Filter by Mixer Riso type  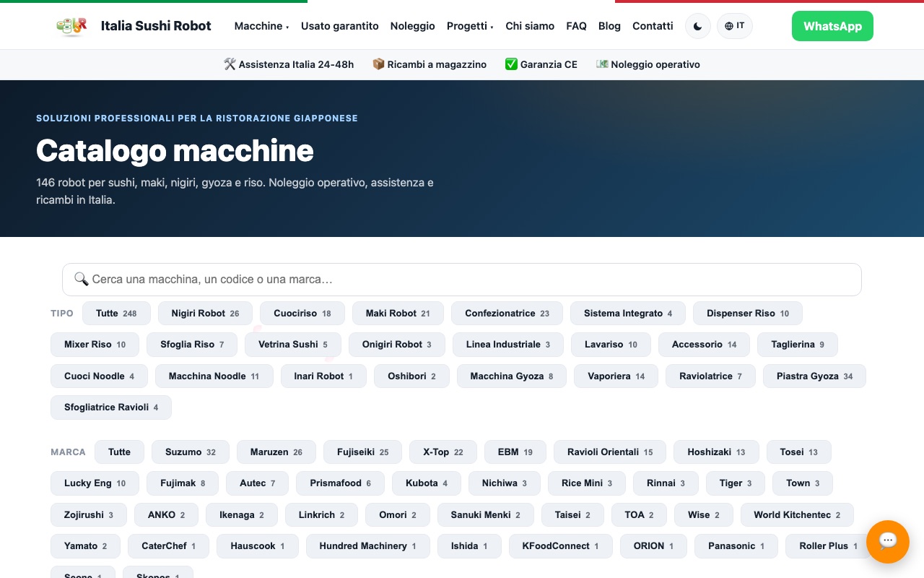coord(95,345)
